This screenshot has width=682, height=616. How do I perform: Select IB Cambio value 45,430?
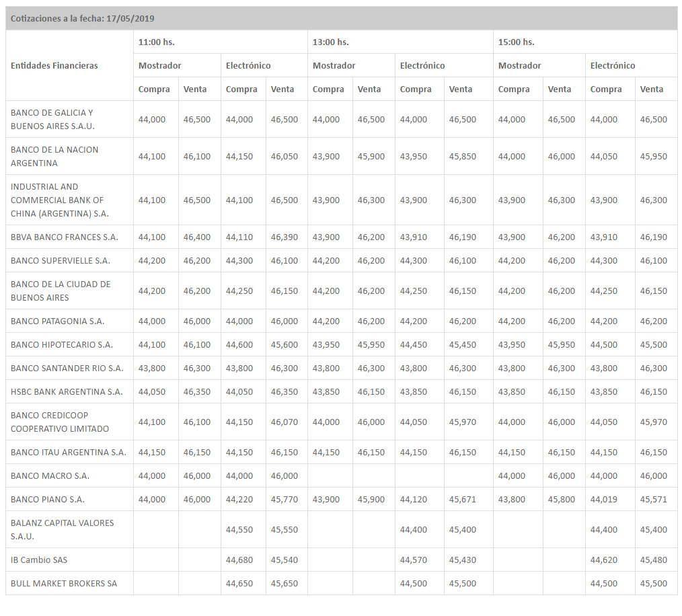pyautogui.click(x=462, y=560)
